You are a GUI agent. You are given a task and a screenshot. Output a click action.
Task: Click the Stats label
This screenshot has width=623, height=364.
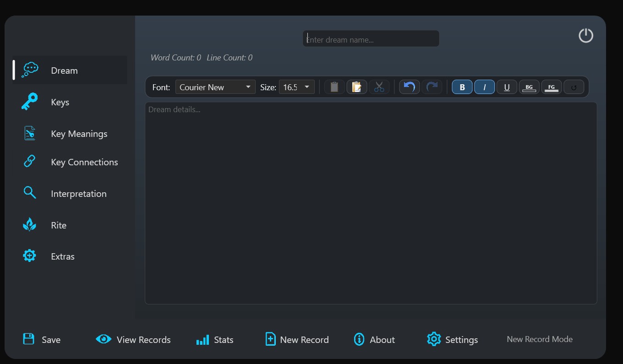(224, 340)
